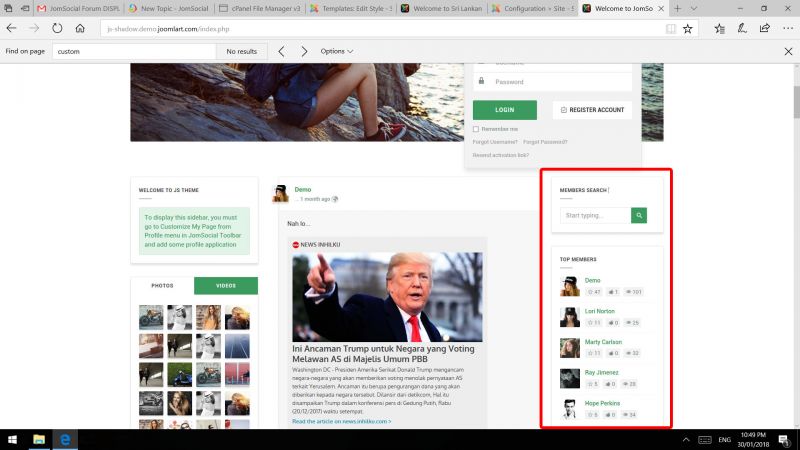The width and height of the screenshot is (800, 450).
Task: Switch to New Topic - JomSocial tab
Action: tap(168, 8)
